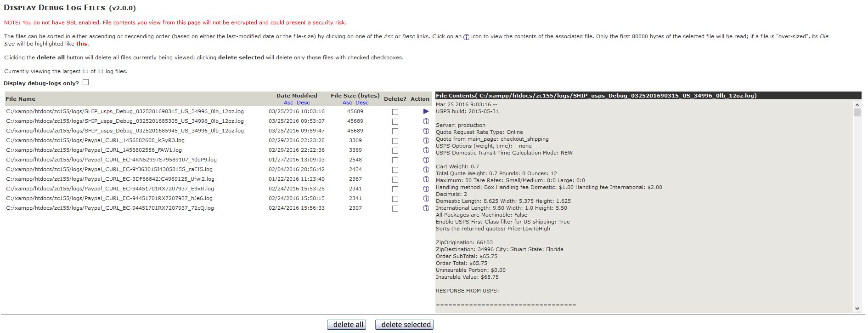Click the SHIP_usps_Debug_0325201685945 file name
This screenshot has width=868, height=333.
[x=125, y=131]
